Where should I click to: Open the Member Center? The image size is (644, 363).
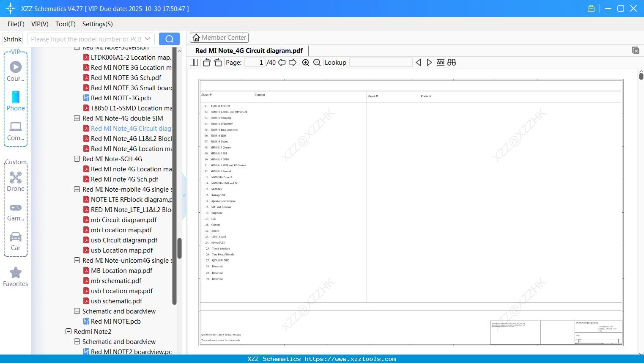point(219,38)
